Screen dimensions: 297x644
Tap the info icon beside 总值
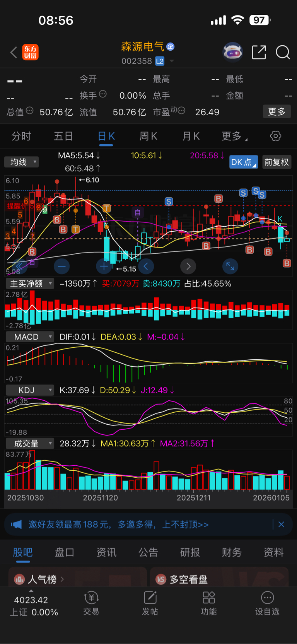(29, 111)
